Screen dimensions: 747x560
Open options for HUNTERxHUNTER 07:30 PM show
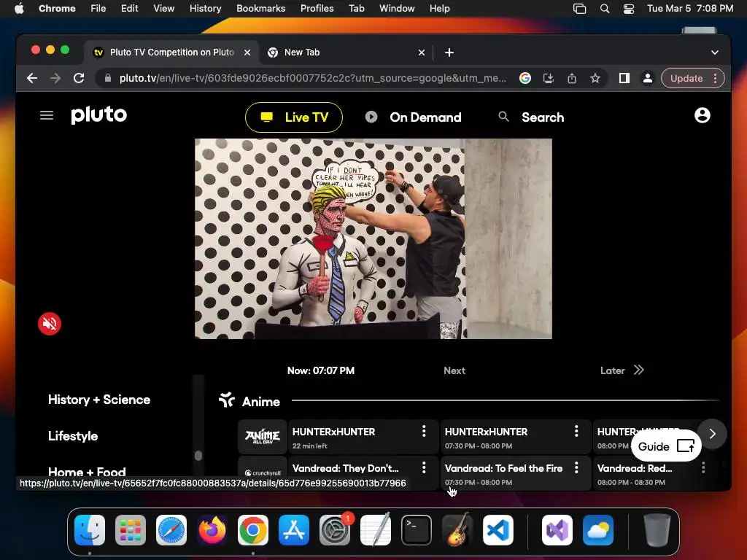(x=576, y=432)
